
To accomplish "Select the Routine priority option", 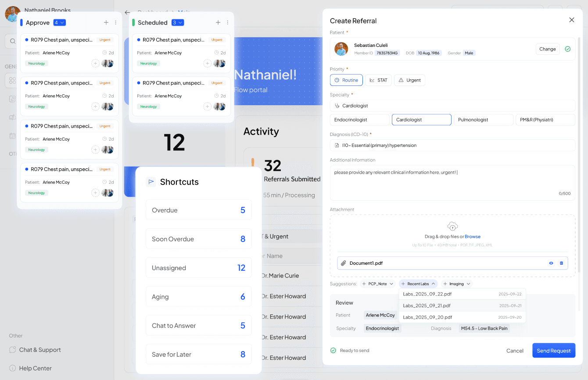I will [x=346, y=80].
